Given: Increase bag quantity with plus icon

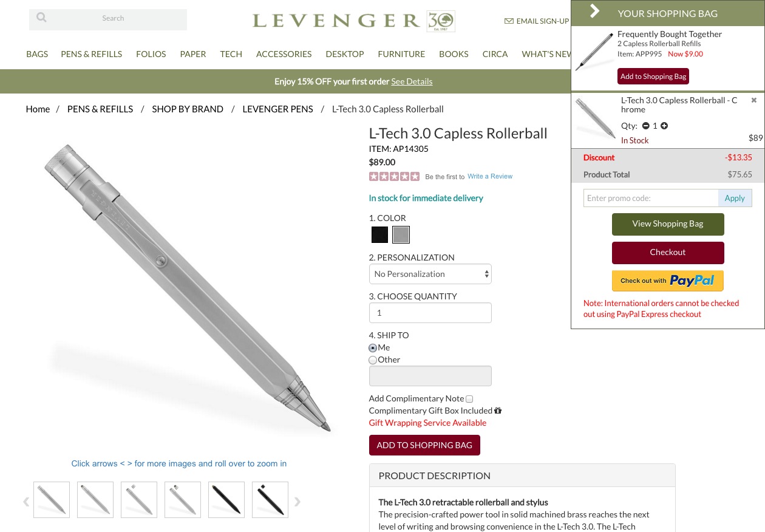Looking at the screenshot, I should [664, 126].
